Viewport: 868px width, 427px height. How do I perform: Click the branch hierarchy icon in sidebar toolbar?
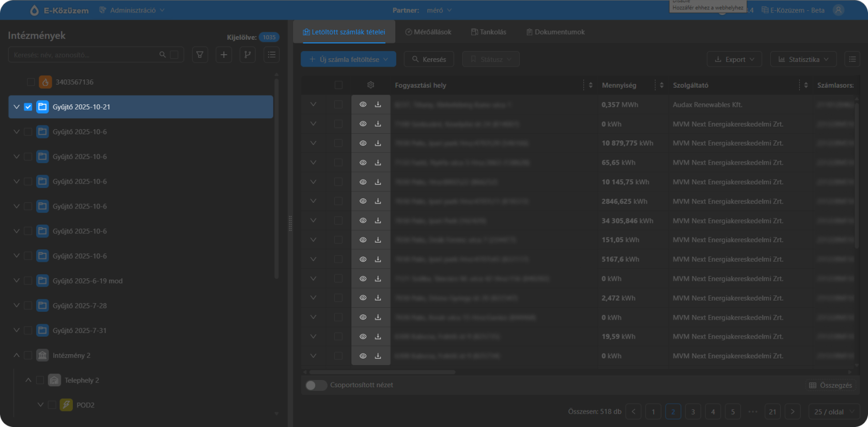[x=247, y=55]
